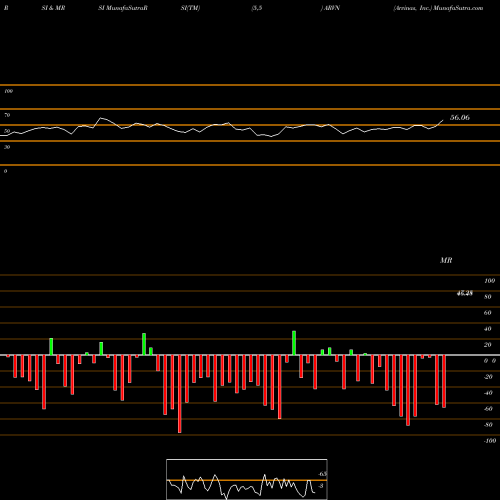500x500 pixels.
Task: Click the end point of RSI line
Action: [443, 120]
